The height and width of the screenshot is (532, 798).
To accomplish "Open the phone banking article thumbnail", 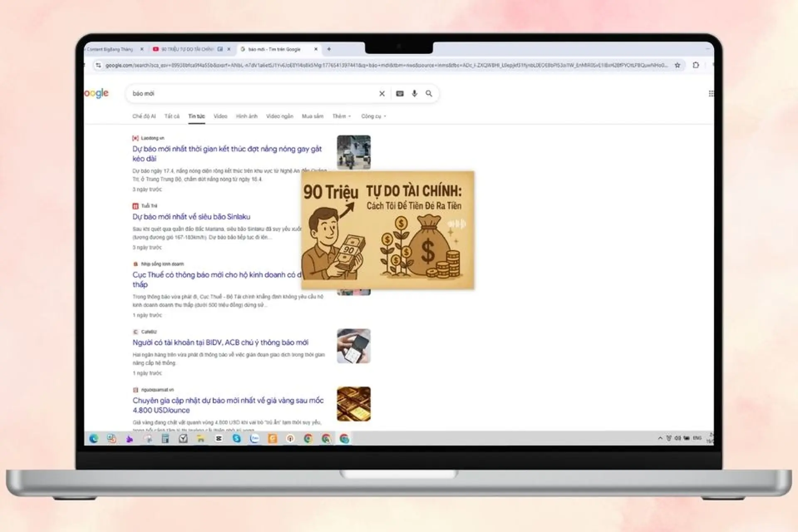I will [354, 346].
